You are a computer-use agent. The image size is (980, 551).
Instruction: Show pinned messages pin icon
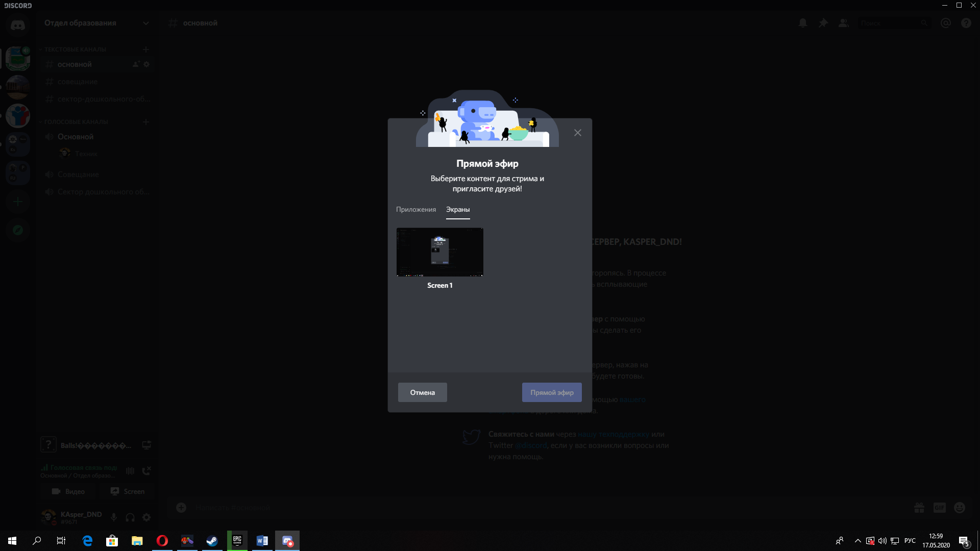point(823,23)
